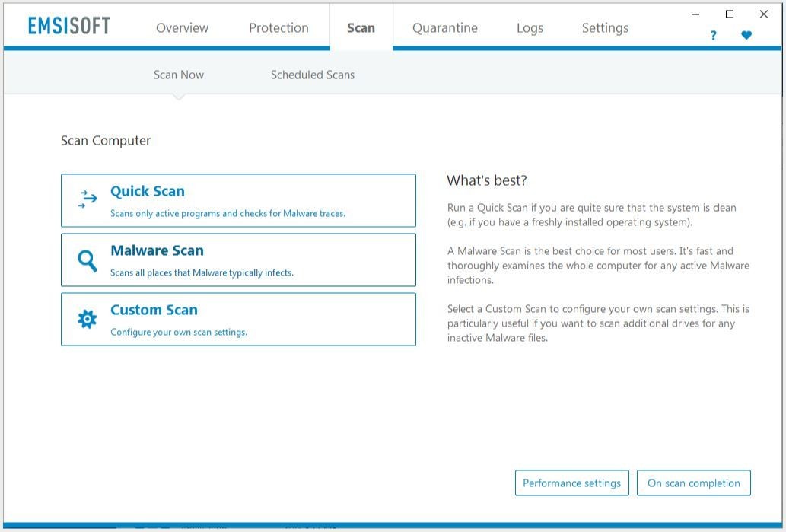Click the heart icon in the header

coord(746,36)
